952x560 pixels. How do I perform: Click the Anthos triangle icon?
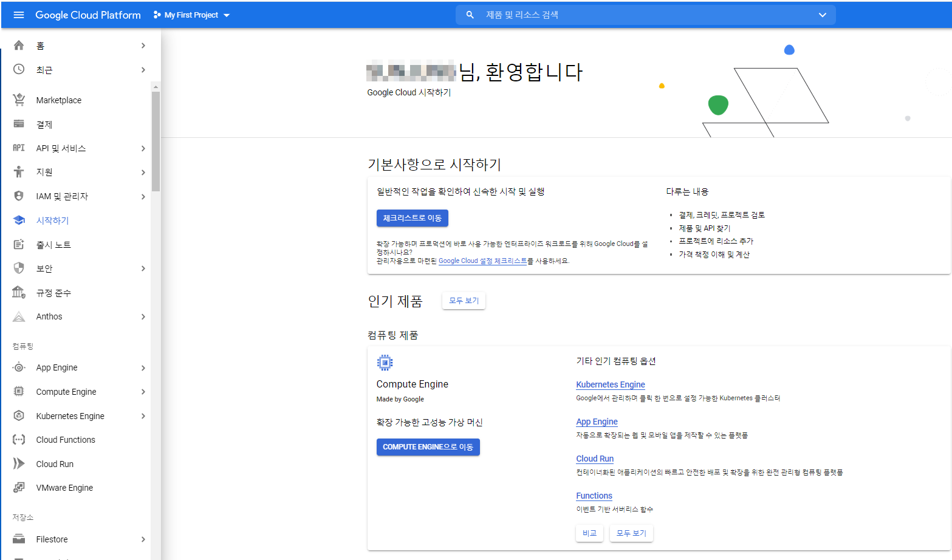pyautogui.click(x=19, y=316)
